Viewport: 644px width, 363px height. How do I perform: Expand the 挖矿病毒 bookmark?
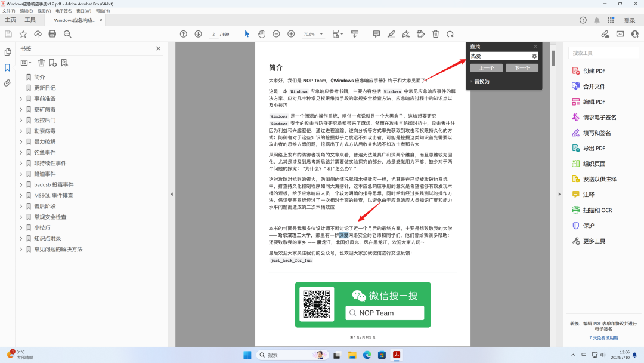point(21,109)
